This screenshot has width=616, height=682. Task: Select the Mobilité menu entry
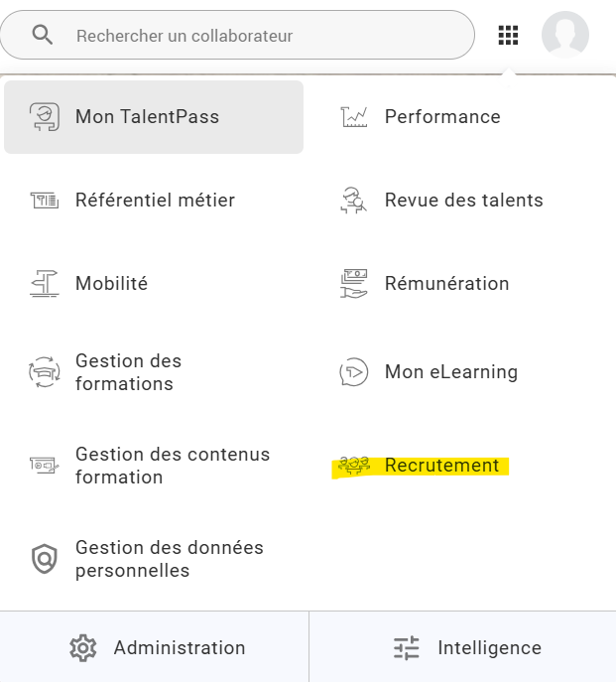pyautogui.click(x=111, y=284)
